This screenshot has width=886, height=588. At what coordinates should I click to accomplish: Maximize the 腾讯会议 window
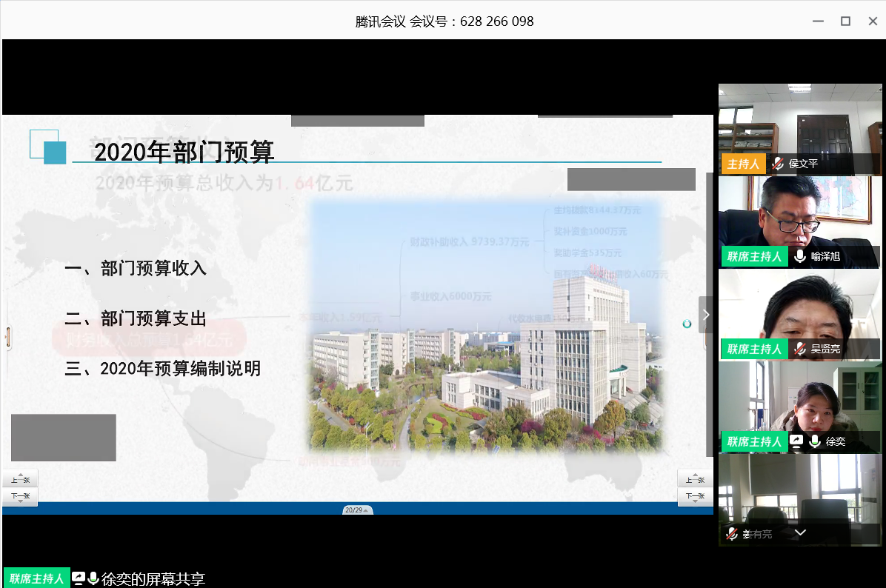click(845, 21)
